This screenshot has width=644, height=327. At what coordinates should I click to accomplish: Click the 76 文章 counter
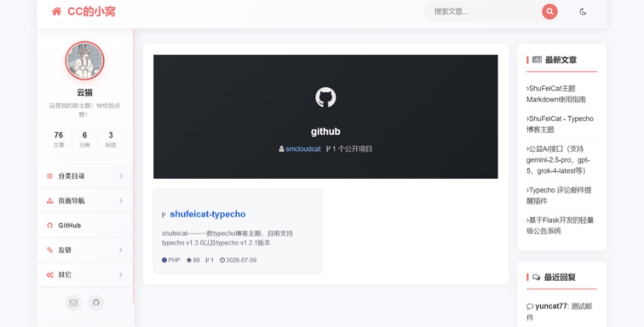tap(58, 139)
